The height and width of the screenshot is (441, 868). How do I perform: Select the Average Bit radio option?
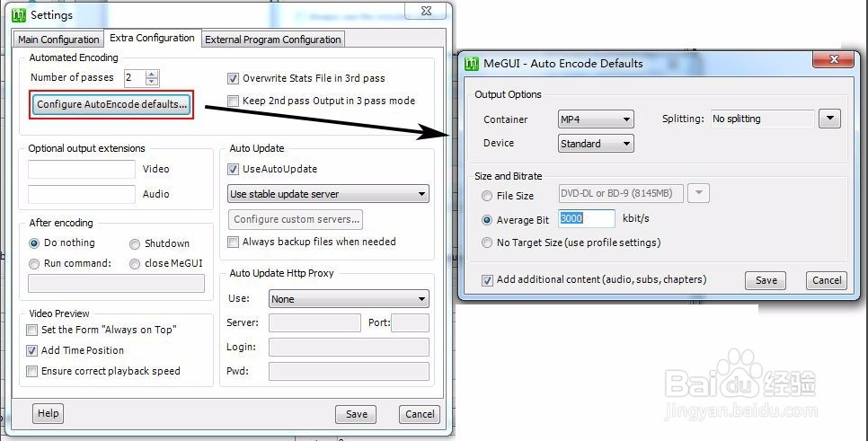(x=487, y=220)
